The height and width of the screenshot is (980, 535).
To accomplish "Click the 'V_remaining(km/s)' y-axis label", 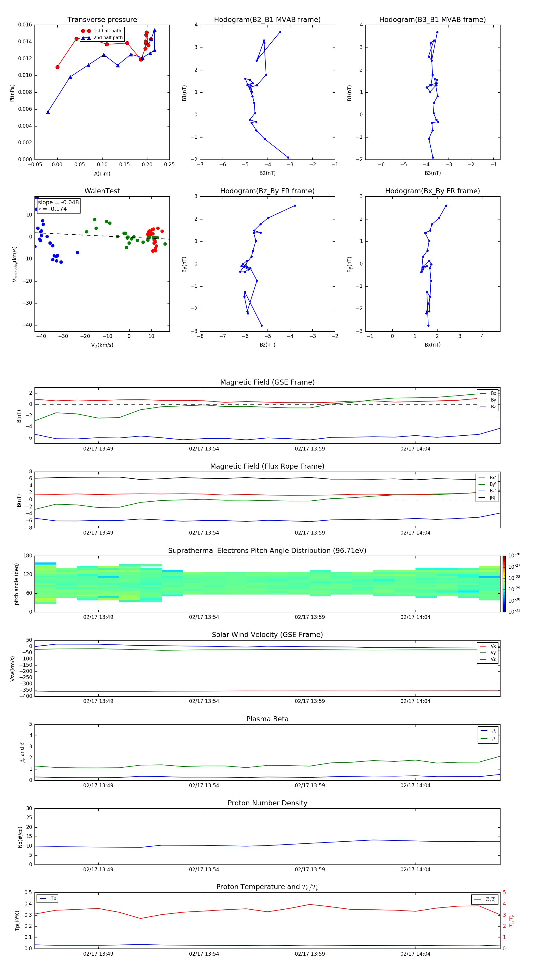I will click(x=15, y=264).
